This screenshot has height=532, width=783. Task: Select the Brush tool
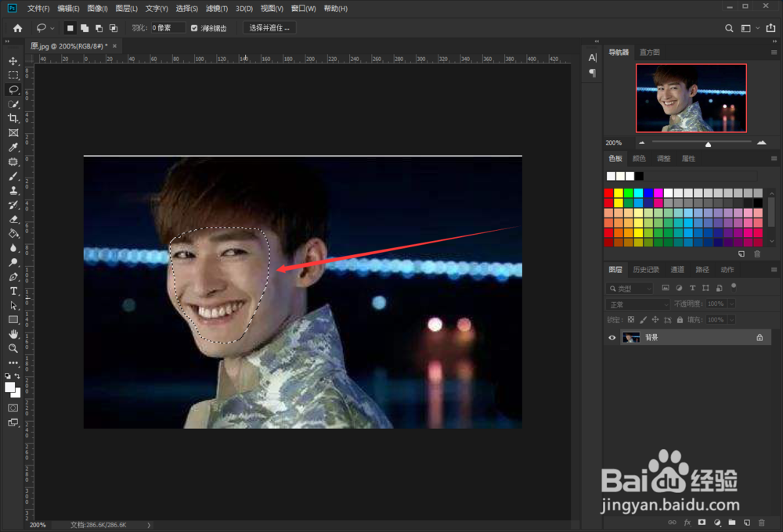(13, 176)
